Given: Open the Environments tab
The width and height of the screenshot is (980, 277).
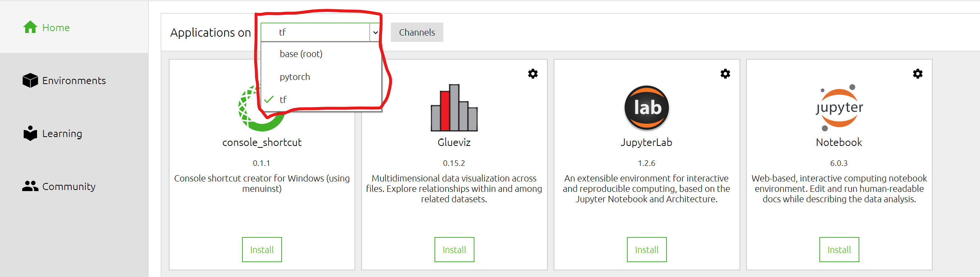Looking at the screenshot, I should [x=74, y=80].
